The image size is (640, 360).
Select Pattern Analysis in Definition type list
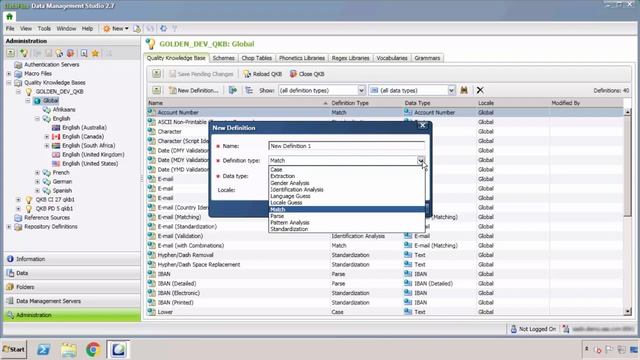[346, 222]
